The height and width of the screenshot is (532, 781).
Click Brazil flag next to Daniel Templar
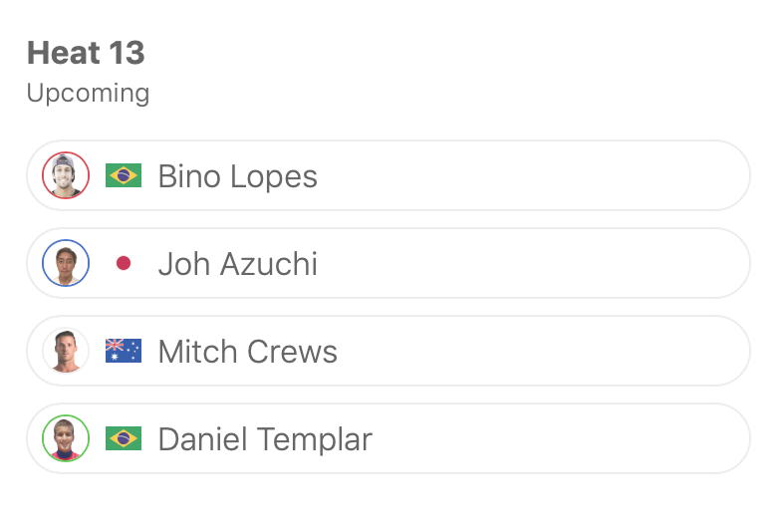(x=124, y=438)
